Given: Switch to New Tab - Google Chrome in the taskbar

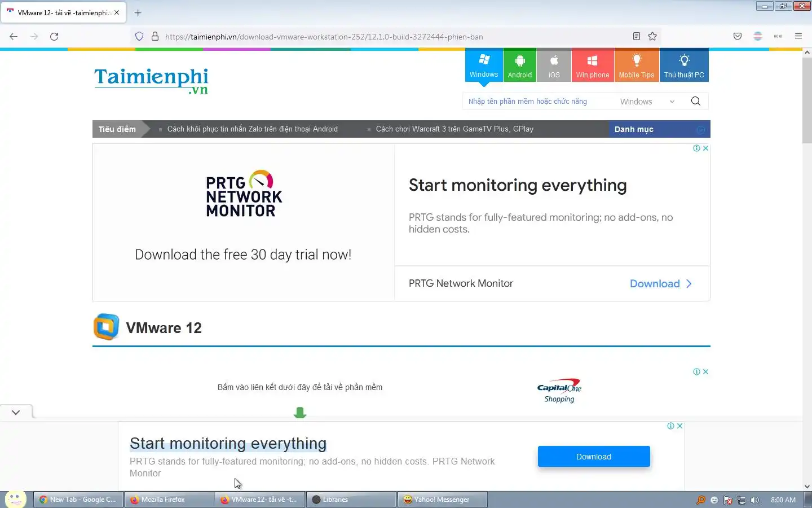Looking at the screenshot, I should pos(79,500).
